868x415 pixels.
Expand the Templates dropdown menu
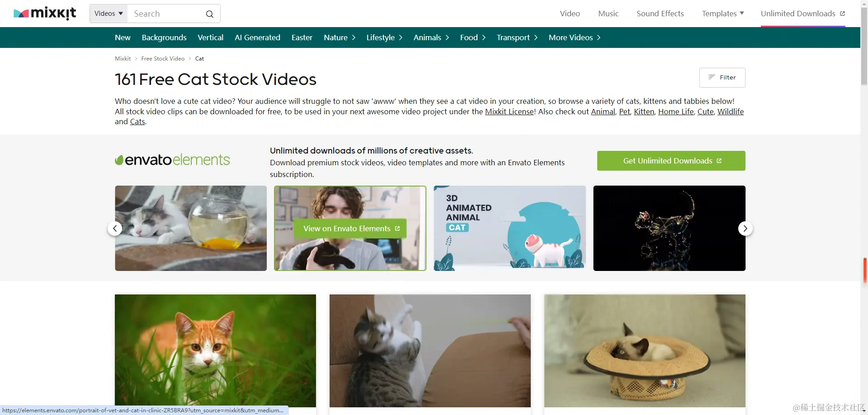pos(722,14)
